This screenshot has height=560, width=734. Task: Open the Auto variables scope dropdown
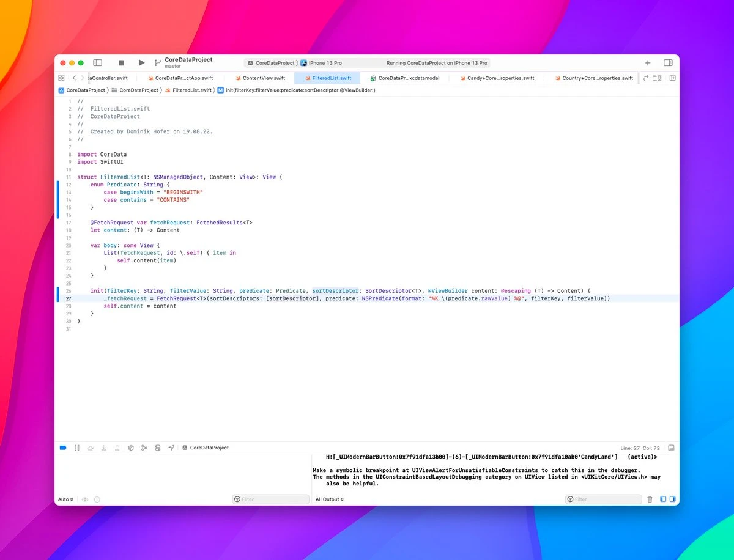pos(65,499)
